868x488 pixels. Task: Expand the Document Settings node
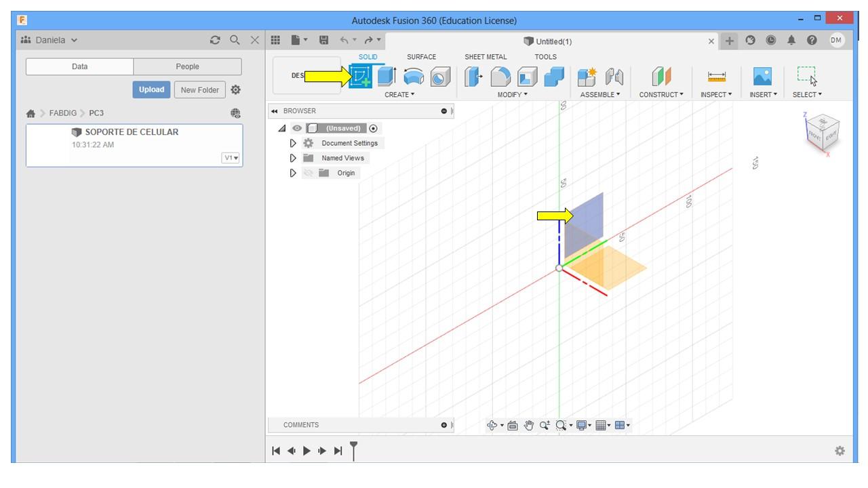[x=293, y=143]
